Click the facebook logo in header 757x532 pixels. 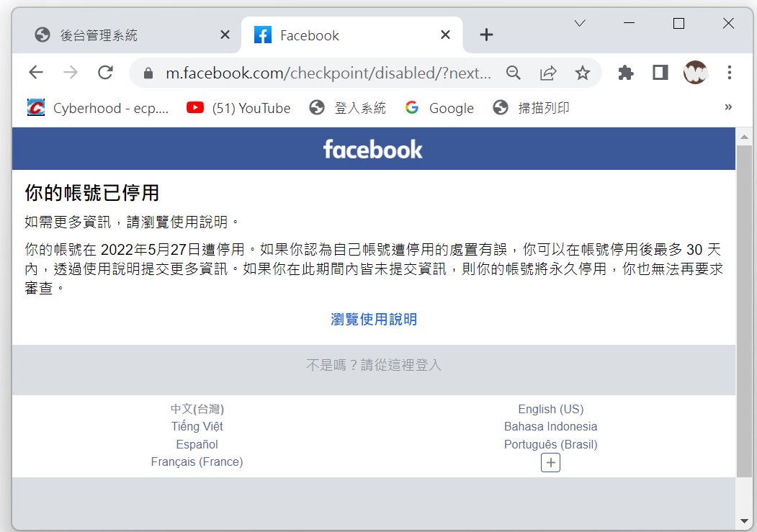[x=372, y=150]
